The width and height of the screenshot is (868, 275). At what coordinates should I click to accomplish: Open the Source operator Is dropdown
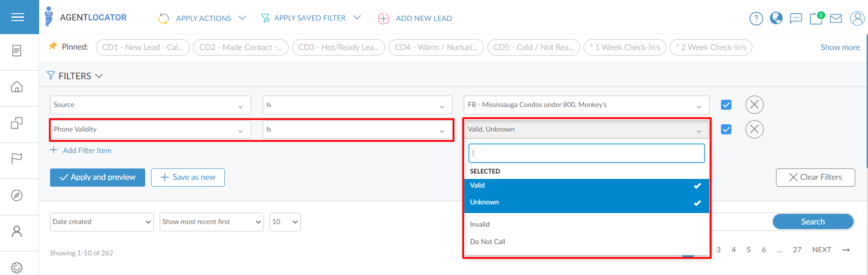tap(357, 105)
